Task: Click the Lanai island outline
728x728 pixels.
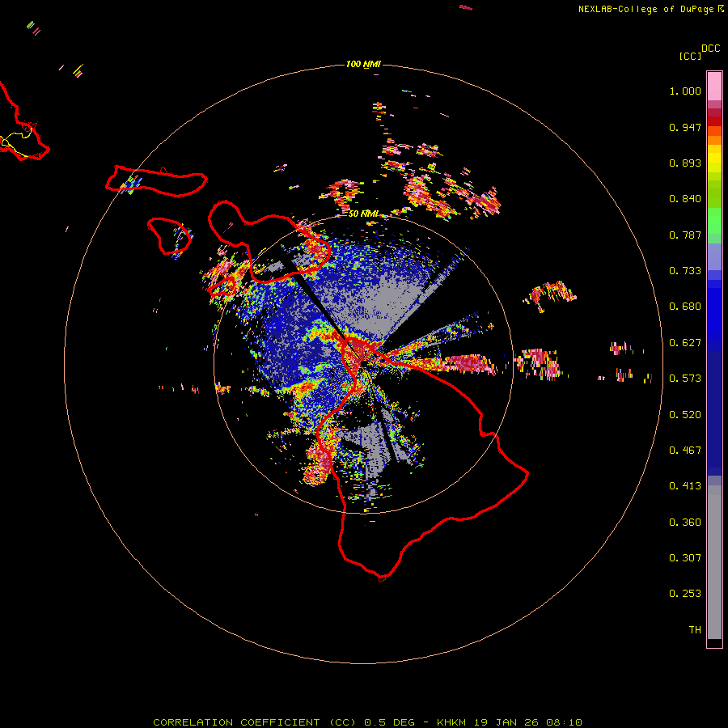Action: [x=169, y=236]
